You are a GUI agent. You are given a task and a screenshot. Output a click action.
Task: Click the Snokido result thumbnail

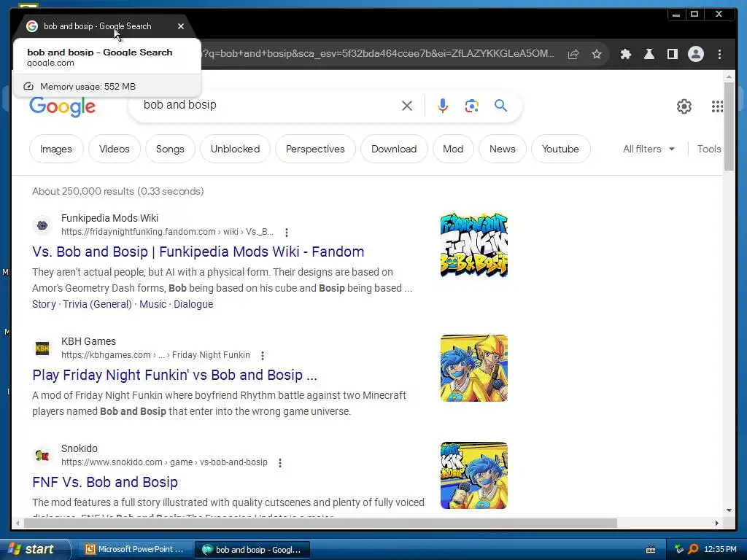(x=474, y=475)
